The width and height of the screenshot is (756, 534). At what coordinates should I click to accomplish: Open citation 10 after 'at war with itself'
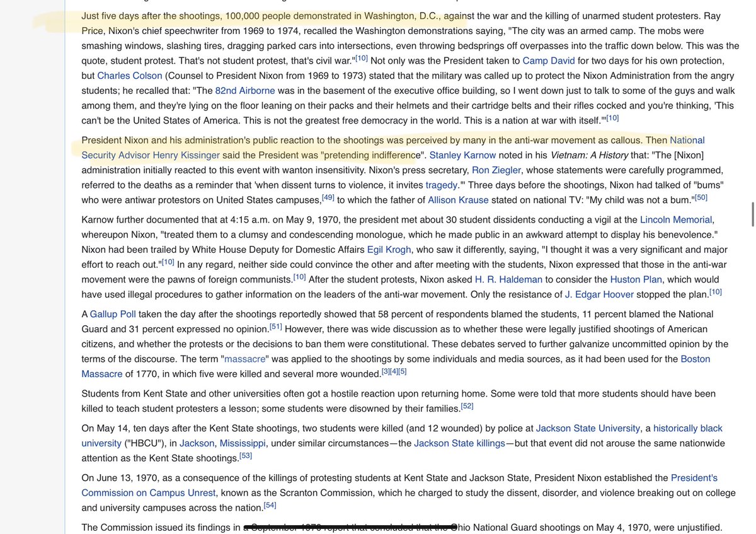pos(612,117)
